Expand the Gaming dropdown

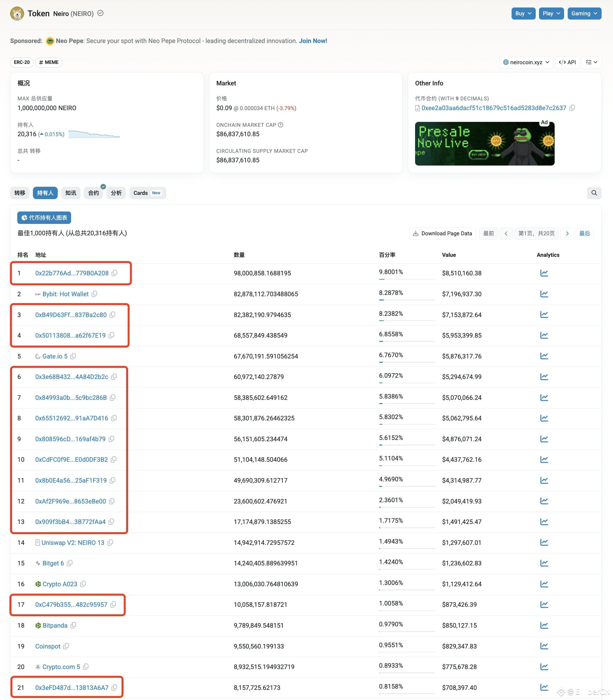(x=584, y=13)
